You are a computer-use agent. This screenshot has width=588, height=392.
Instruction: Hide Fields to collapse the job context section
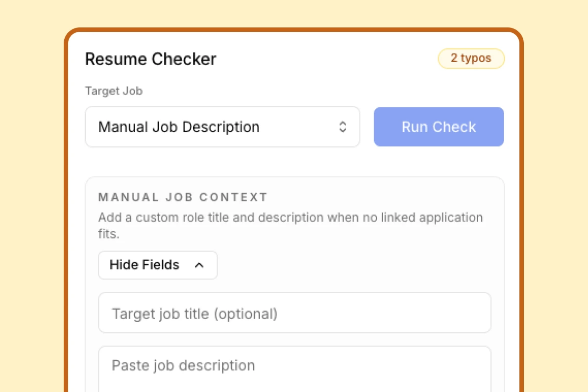pos(157,265)
